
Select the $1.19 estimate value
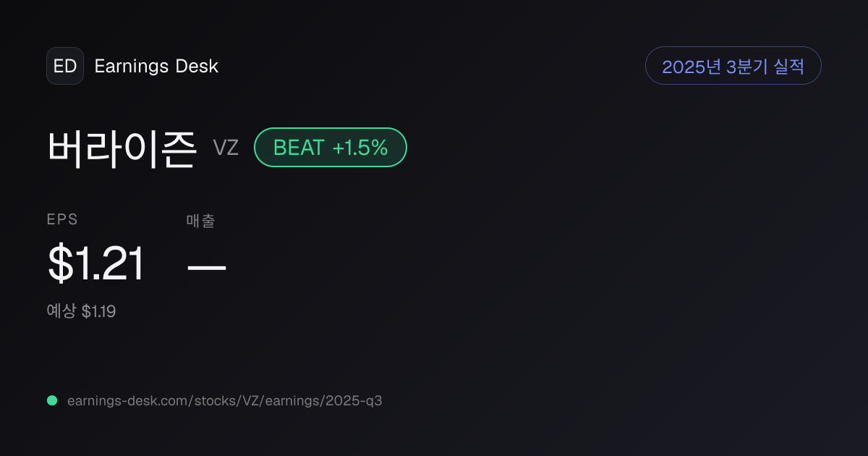click(99, 312)
